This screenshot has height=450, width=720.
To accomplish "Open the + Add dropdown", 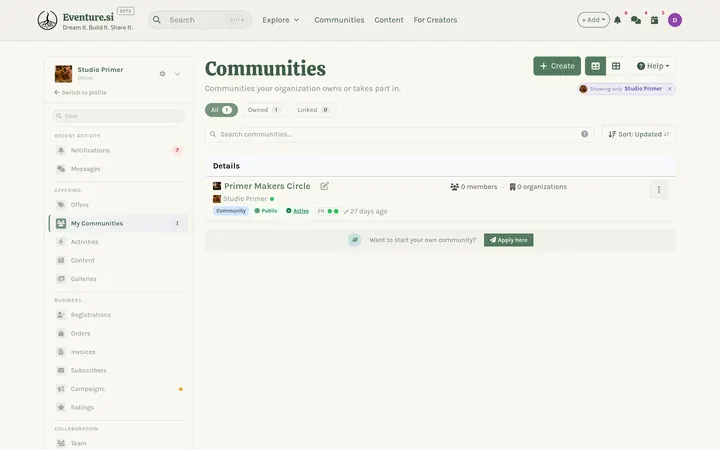I will (593, 20).
